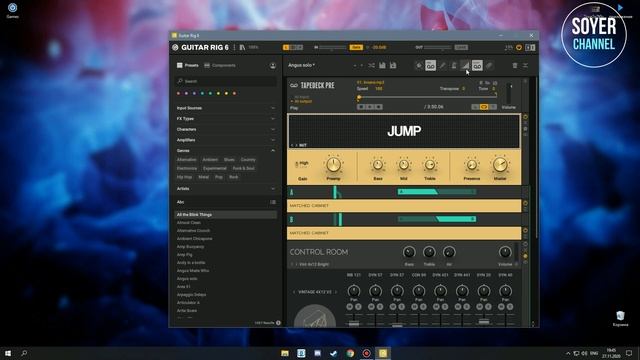
Task: Click the preset Search field
Action: point(225,81)
